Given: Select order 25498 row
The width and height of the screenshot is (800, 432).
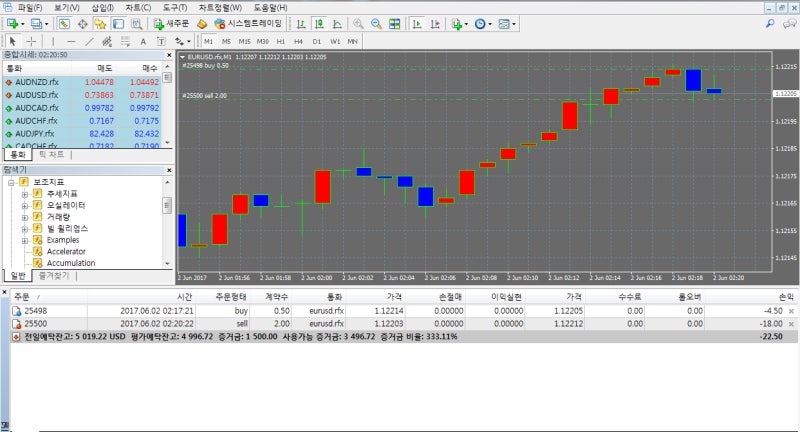Looking at the screenshot, I should coord(403,311).
